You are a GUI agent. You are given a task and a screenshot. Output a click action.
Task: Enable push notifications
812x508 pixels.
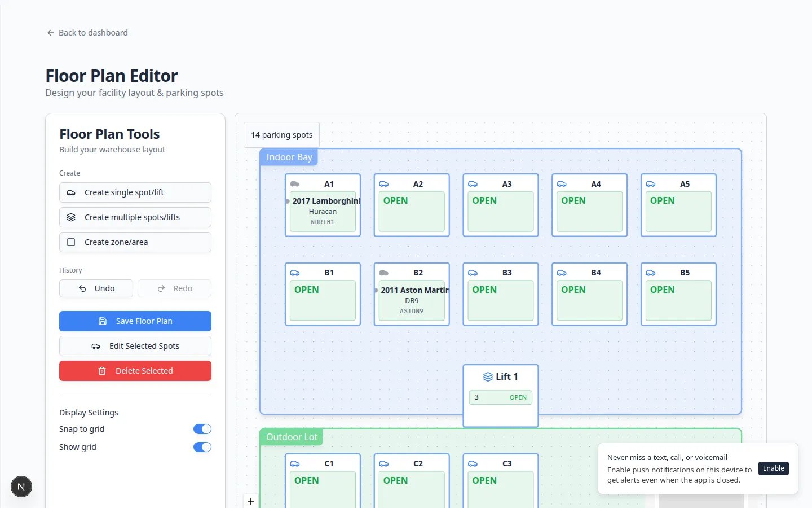point(774,468)
